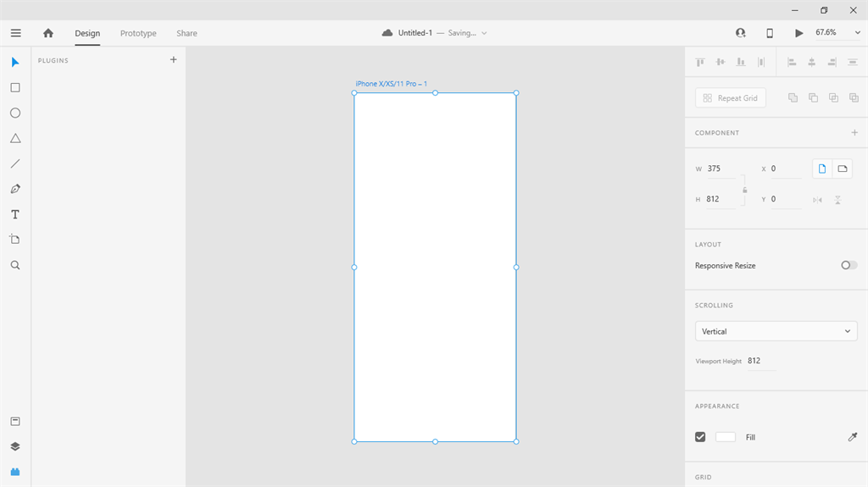Click inside the white artboard canvas
This screenshot has height=487, width=868.
(x=435, y=268)
